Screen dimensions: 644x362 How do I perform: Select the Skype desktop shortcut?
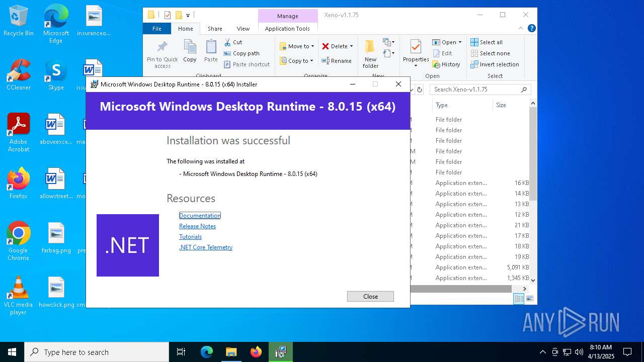56,75
